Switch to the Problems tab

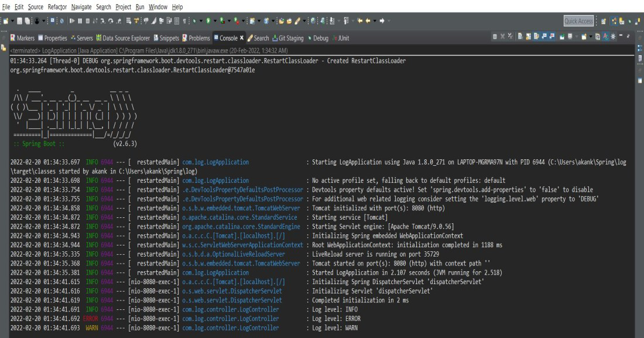pyautogui.click(x=199, y=37)
